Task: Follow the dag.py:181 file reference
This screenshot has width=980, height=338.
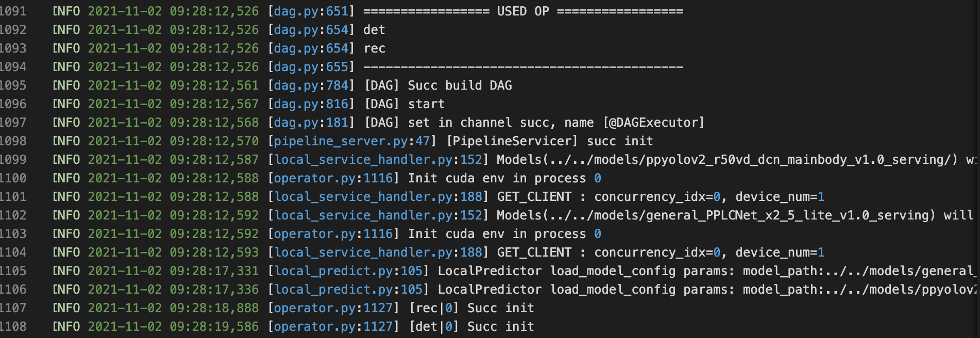Action: 311,123
